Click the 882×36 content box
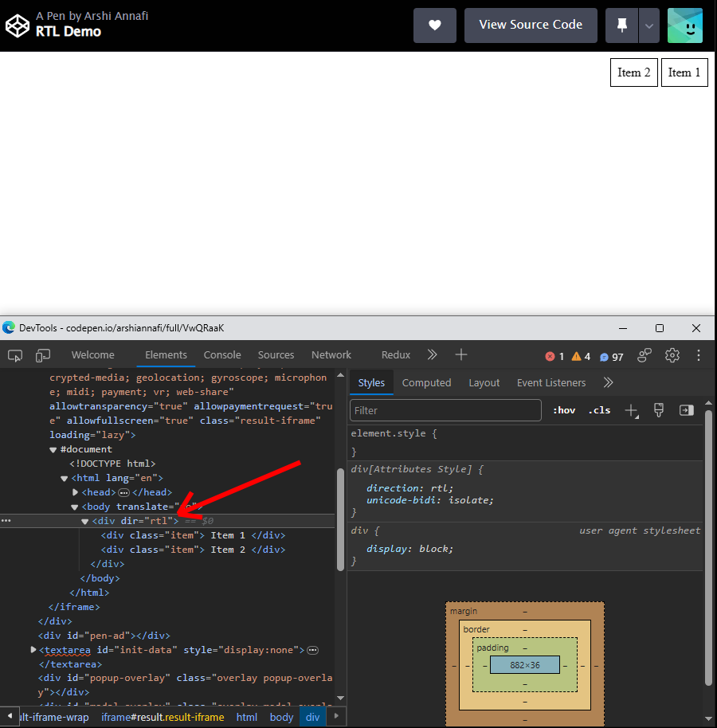 click(525, 665)
